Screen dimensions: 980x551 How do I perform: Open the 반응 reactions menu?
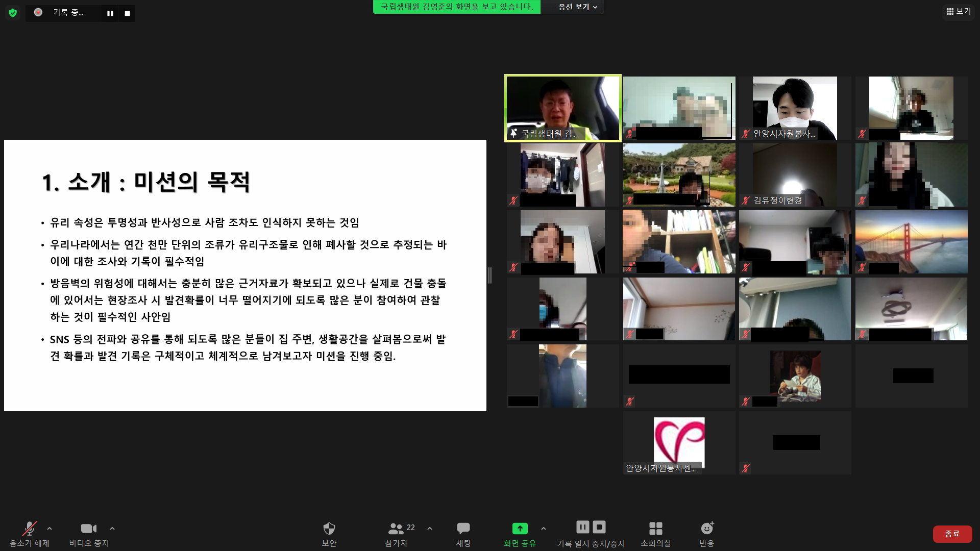[707, 534]
